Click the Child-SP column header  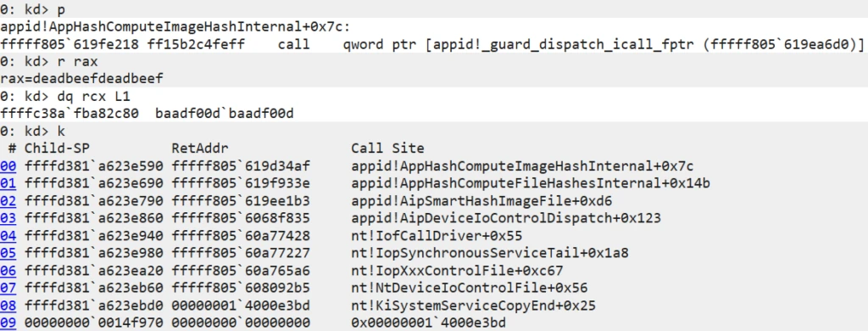pos(57,148)
